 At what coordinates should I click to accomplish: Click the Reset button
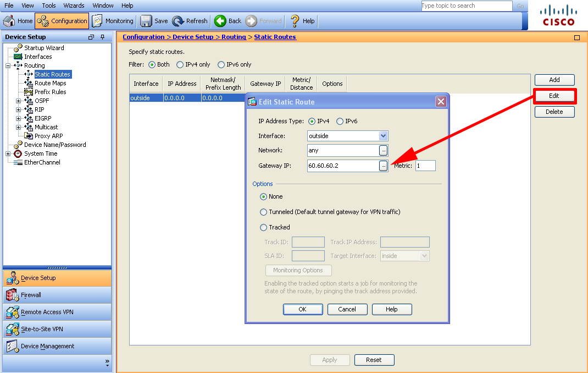pos(374,360)
